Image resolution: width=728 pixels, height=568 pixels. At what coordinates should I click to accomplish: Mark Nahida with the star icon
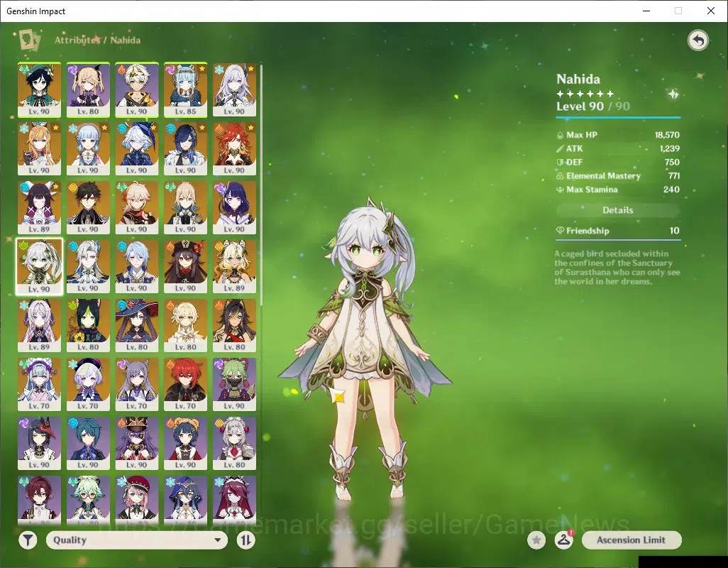(536, 540)
